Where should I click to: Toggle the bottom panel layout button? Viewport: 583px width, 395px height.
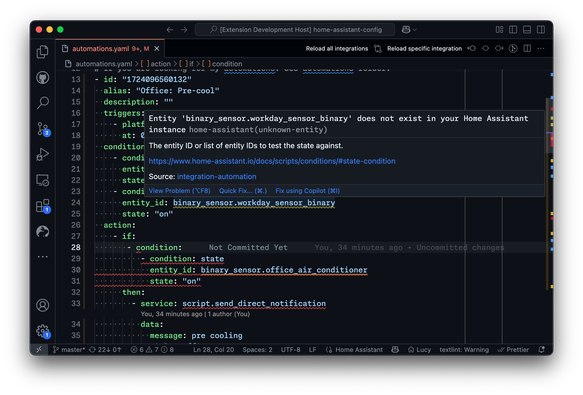click(527, 29)
